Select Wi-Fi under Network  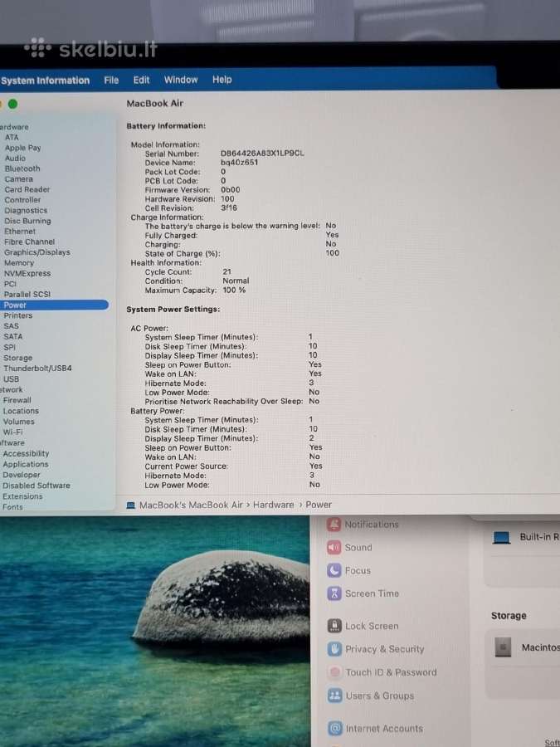(x=12, y=432)
